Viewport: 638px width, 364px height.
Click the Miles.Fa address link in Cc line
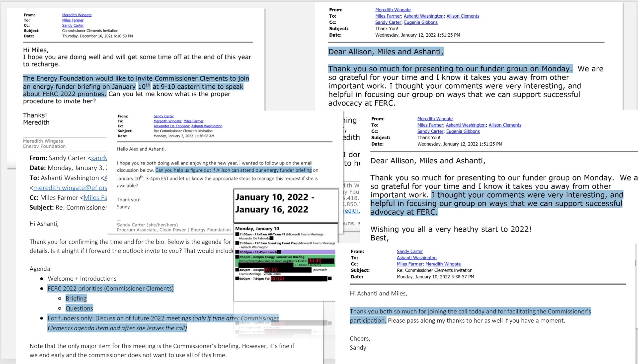tap(95, 197)
